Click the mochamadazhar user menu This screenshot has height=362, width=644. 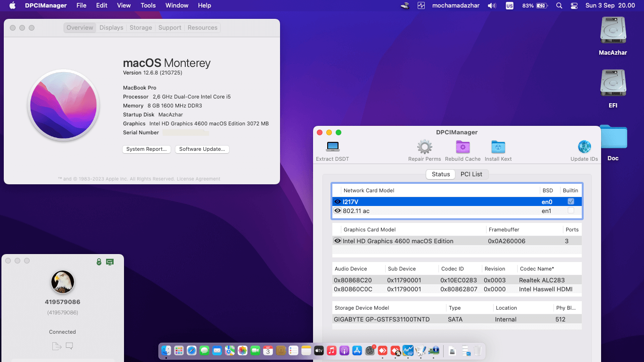[456, 6]
